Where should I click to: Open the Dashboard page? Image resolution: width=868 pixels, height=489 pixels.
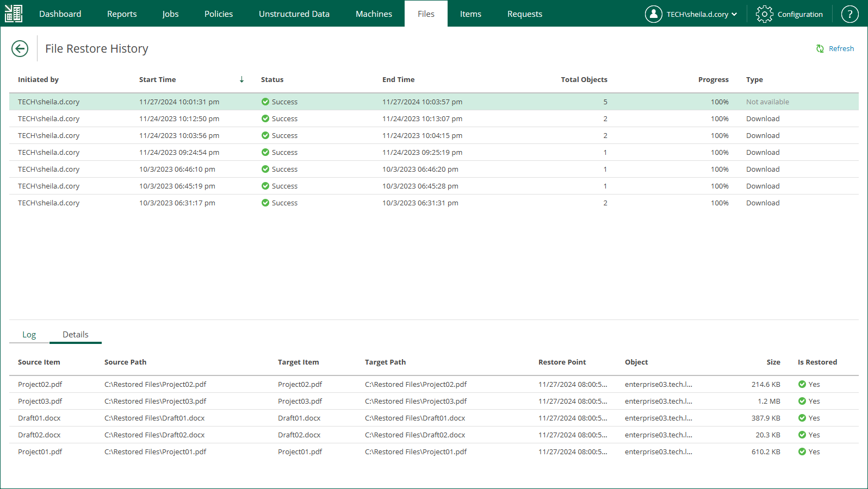point(60,14)
